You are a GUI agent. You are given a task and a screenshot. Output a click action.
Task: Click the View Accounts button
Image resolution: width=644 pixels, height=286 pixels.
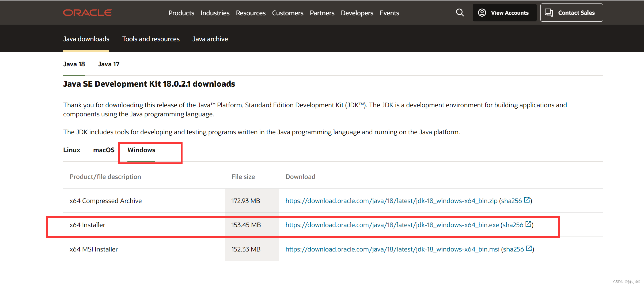(x=505, y=13)
